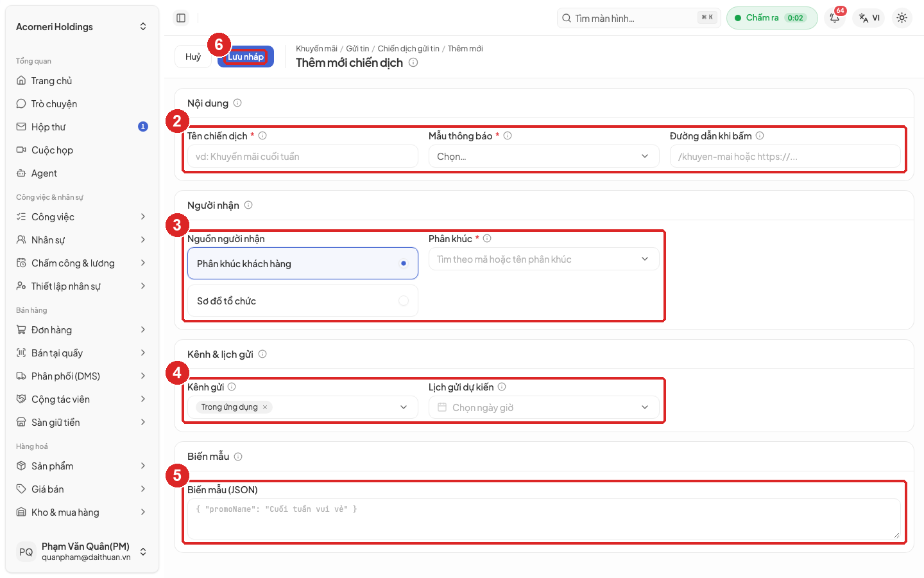Click info icon next to Kênh gửi
Screen dimensions: 924x578
(x=232, y=387)
